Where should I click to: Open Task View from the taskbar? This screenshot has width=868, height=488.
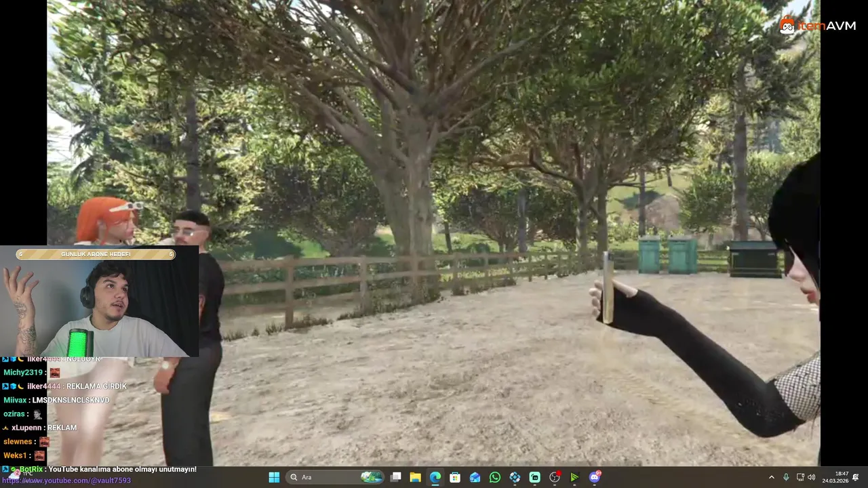(396, 477)
